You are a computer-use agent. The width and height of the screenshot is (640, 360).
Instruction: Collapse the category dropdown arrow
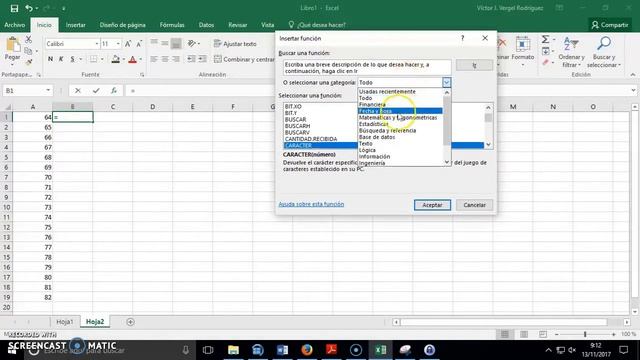(x=446, y=82)
